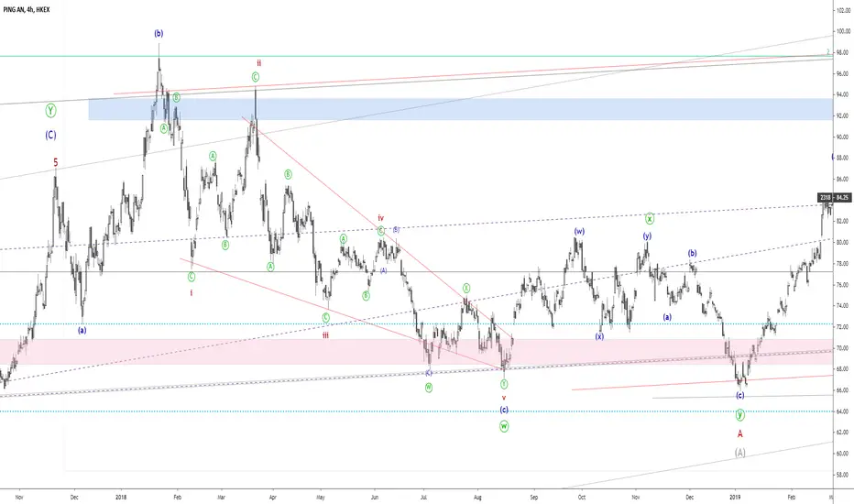This screenshot has height=504, width=854.
Task: Click the red wave iv label
Action: pyautogui.click(x=380, y=218)
